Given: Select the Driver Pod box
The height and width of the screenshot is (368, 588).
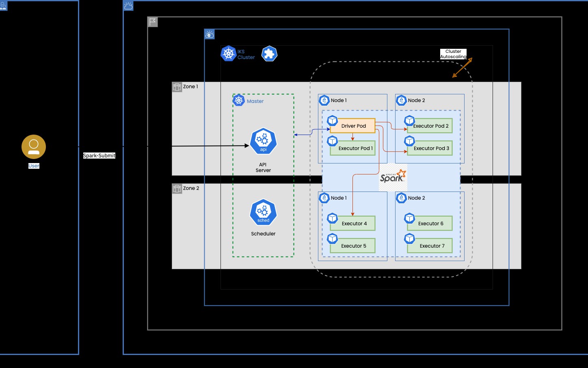Looking at the screenshot, I should tap(353, 126).
